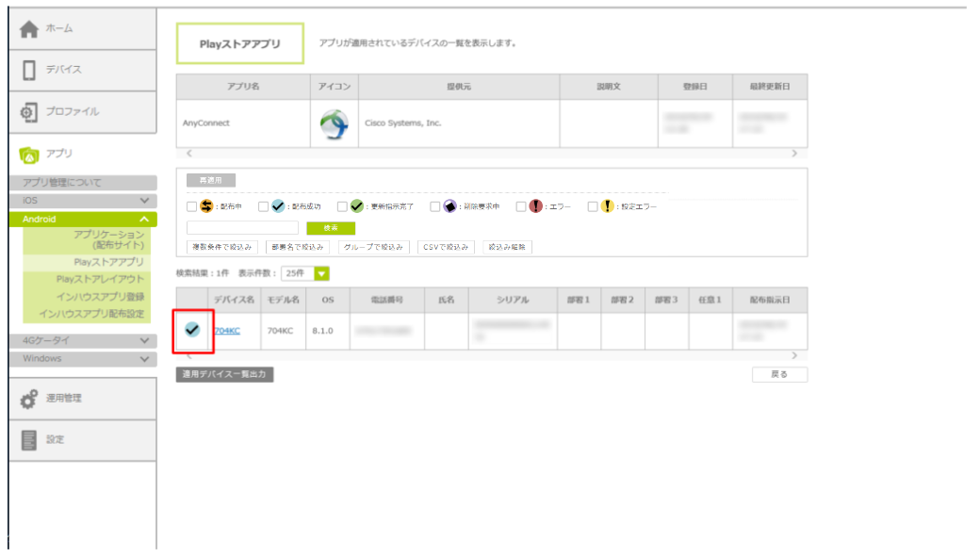Click the ホーム house icon in sidebar
This screenshot has width=980, height=557.
29,29
